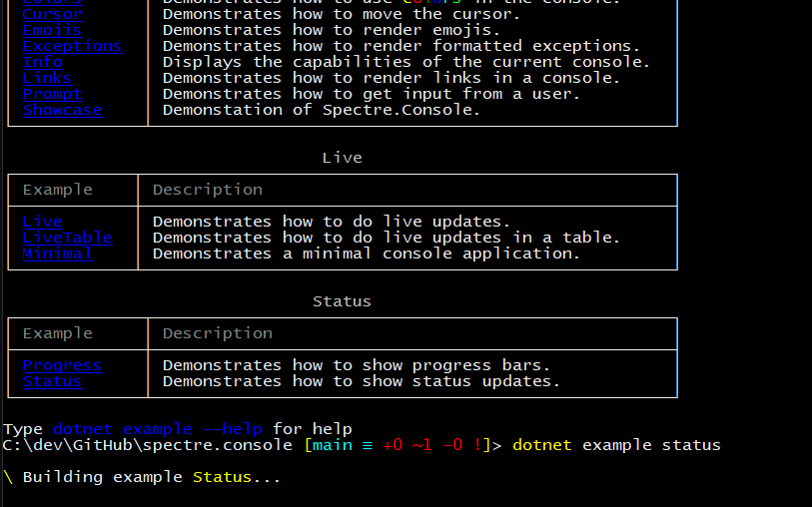Click 'Demonstrates how to render formatted exceptions.'

coord(402,46)
